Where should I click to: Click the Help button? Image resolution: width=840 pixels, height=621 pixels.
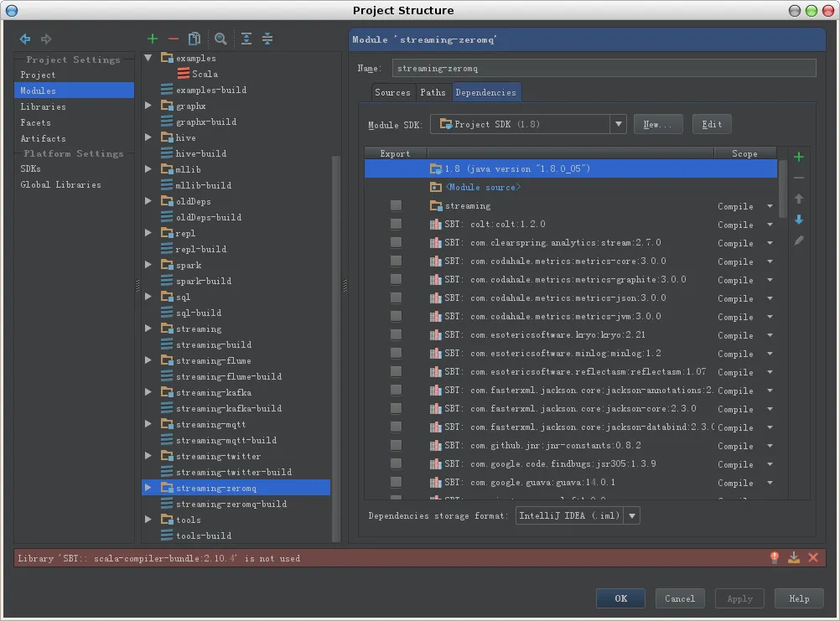[x=799, y=598]
